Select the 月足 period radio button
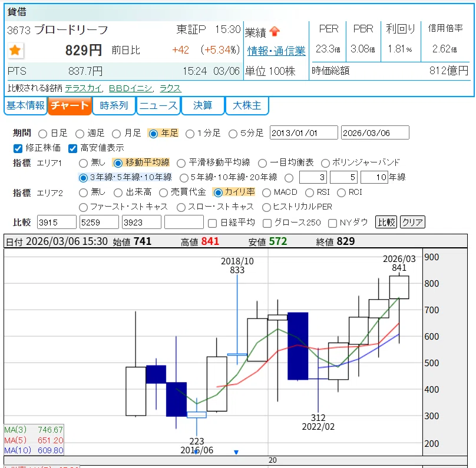This screenshot has height=468, width=476. point(116,134)
